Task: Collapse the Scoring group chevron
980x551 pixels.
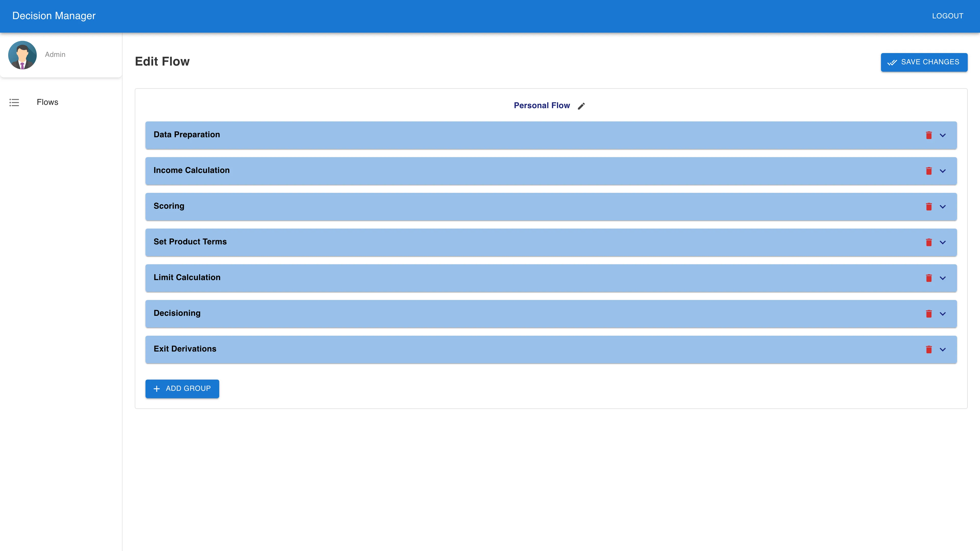Action: [943, 206]
